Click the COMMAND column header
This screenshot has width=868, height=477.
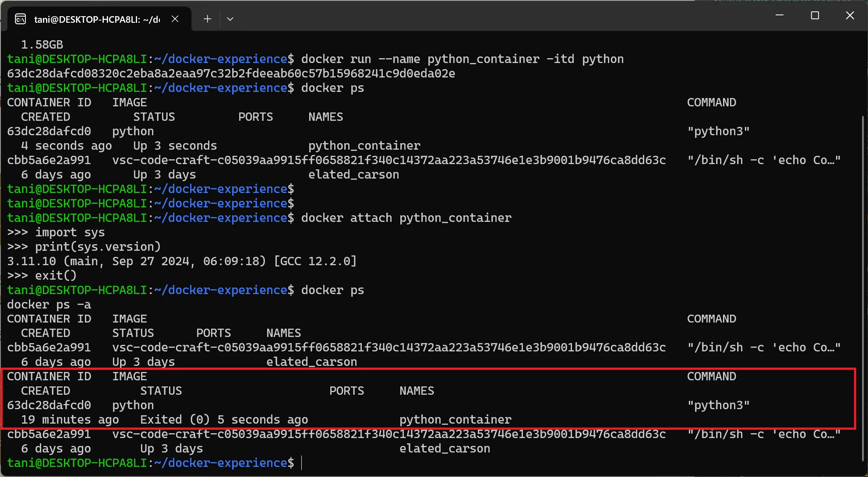point(711,102)
